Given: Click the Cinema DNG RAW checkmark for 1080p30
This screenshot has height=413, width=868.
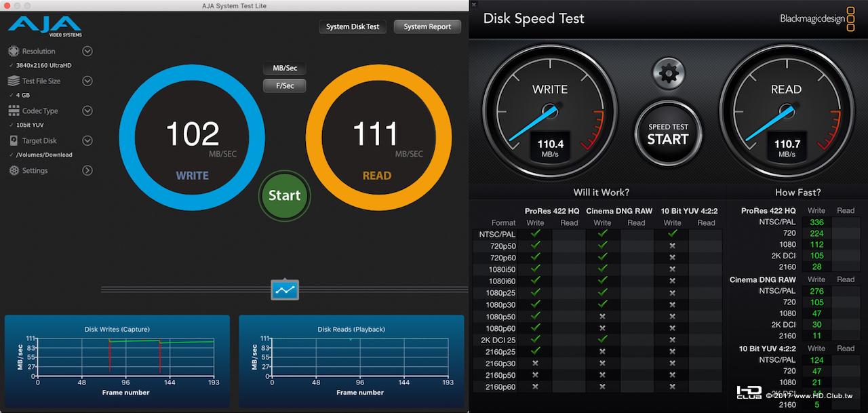Looking at the screenshot, I should (x=602, y=304).
